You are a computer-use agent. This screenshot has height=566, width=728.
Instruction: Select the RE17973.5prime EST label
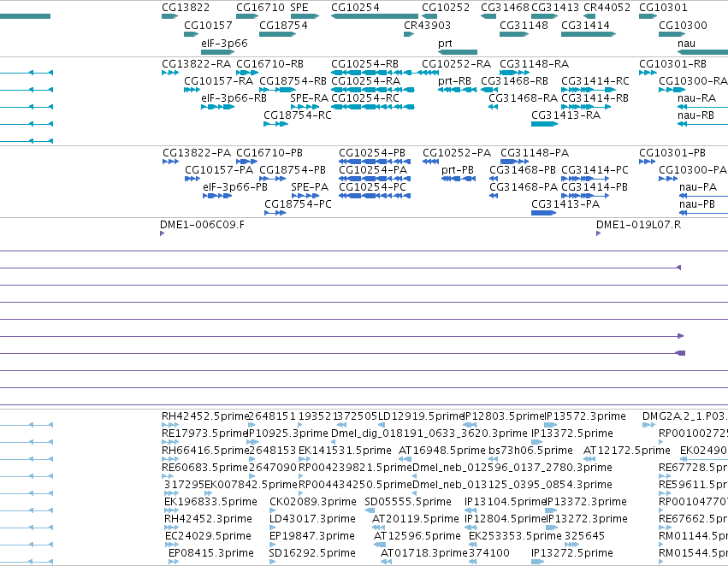(x=204, y=433)
